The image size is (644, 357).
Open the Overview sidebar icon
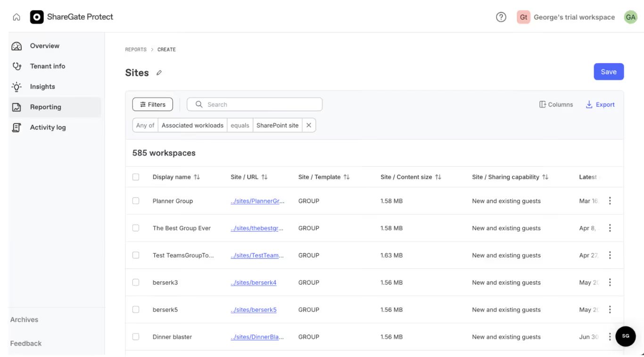(x=16, y=45)
